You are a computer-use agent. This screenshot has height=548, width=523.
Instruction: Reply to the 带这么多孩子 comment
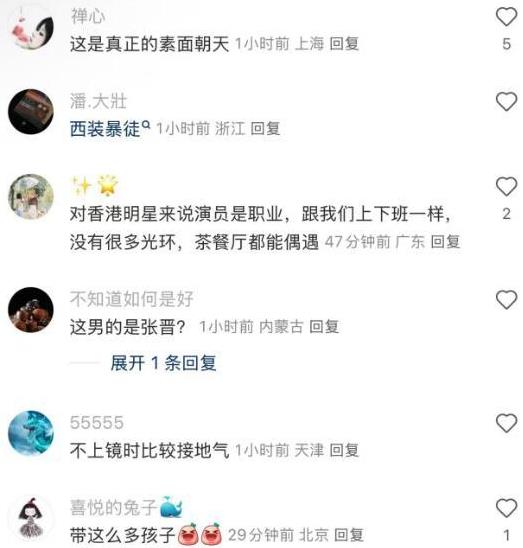(x=349, y=535)
